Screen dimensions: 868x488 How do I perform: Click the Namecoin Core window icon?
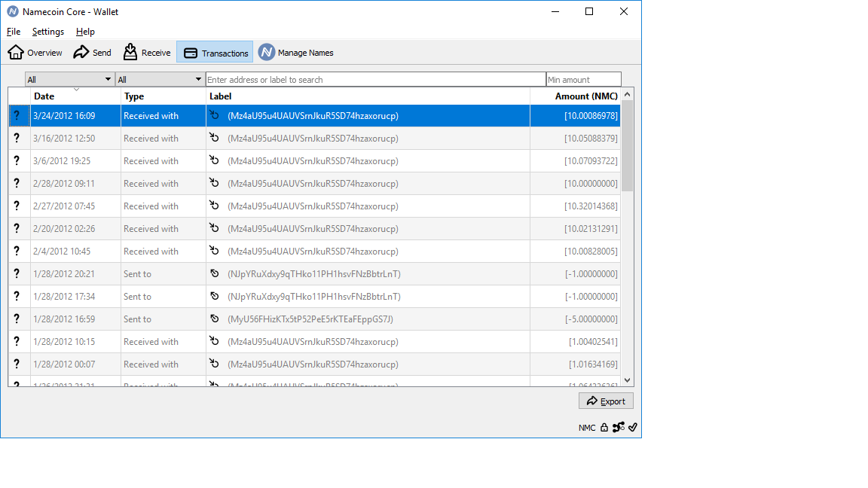pyautogui.click(x=12, y=11)
